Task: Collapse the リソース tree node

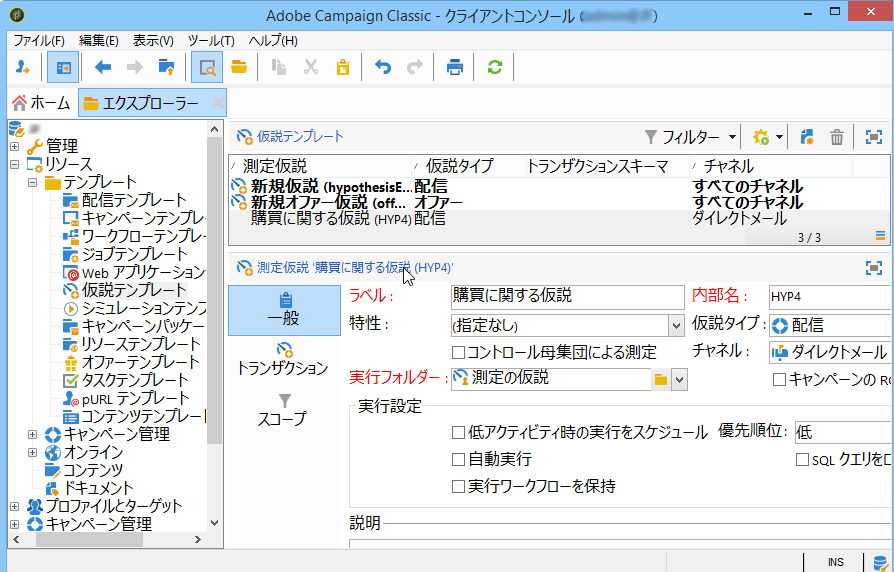Action: coord(14,165)
